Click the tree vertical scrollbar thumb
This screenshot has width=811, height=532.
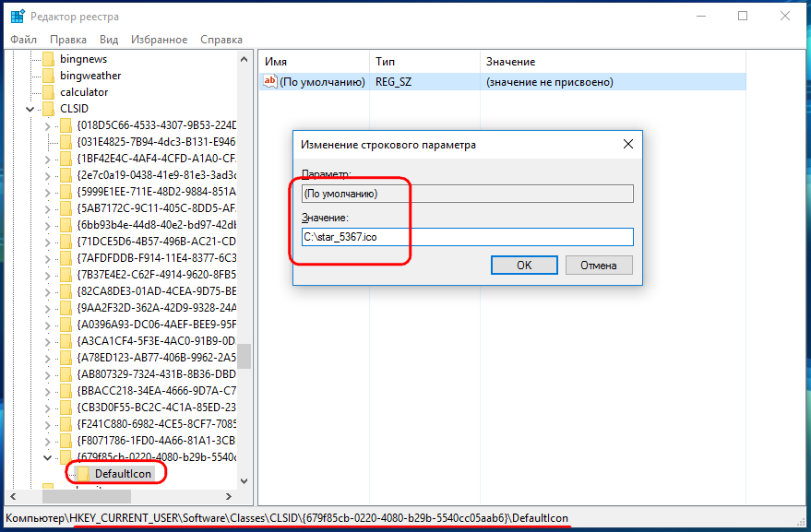tap(244, 356)
